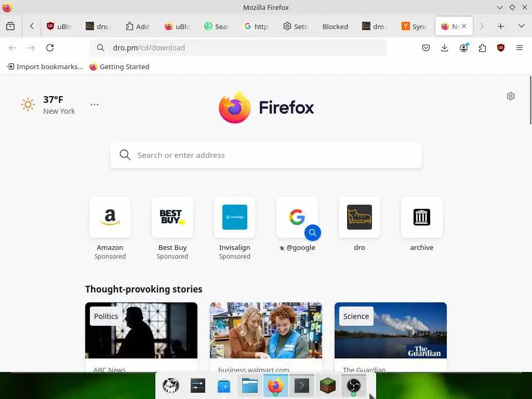This screenshot has width=532, height=399.
Task: Open the software store icon in taskbar
Action: [x=224, y=386]
